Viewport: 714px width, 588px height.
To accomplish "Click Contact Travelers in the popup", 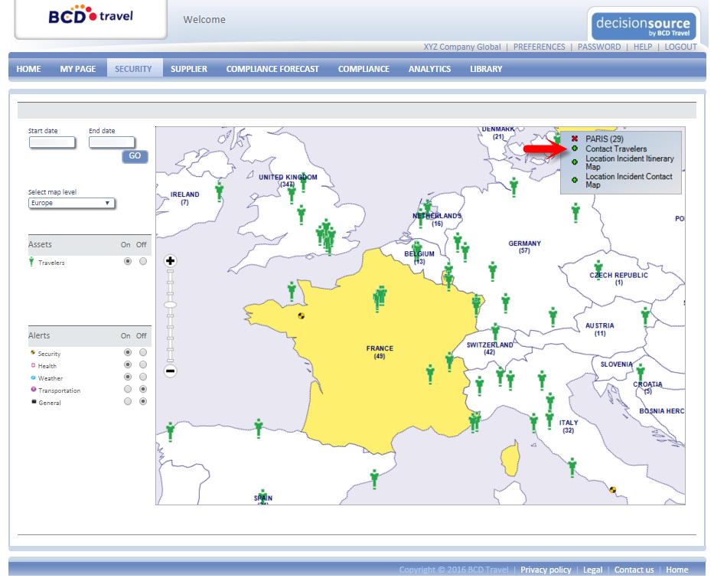I will click(615, 149).
